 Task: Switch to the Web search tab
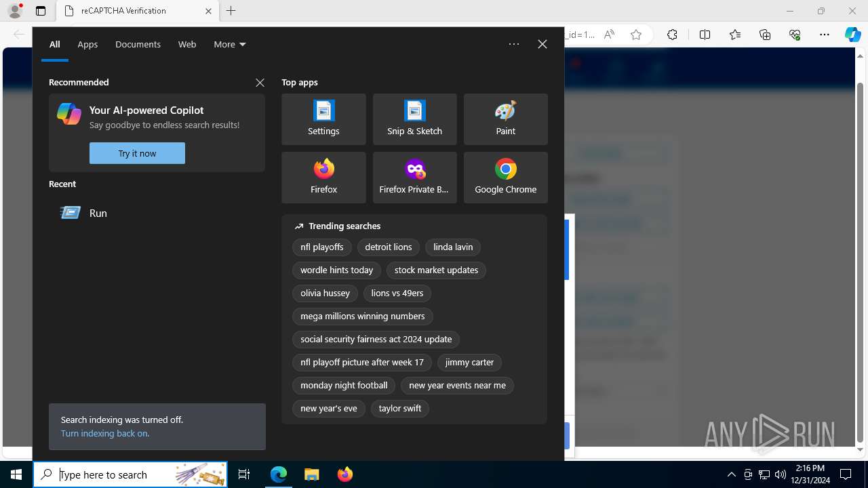[187, 44]
